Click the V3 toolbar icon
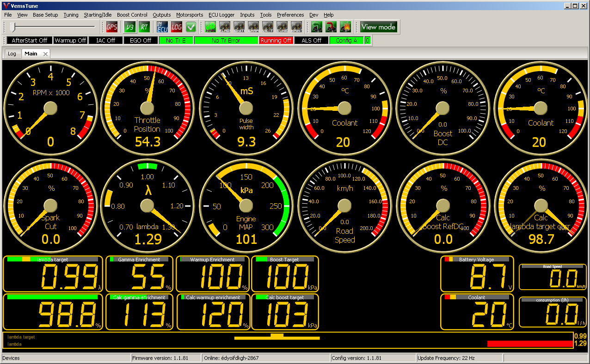590x364 pixels. [x=130, y=27]
